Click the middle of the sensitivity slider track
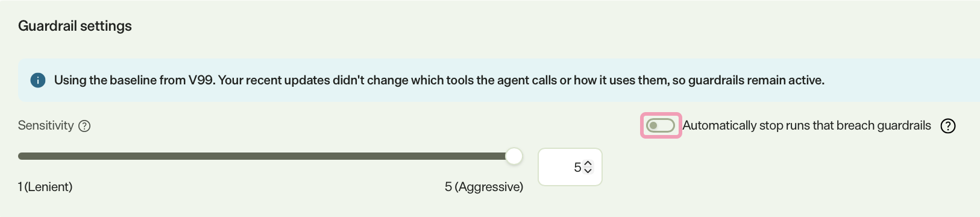The image size is (980, 217). click(266, 156)
